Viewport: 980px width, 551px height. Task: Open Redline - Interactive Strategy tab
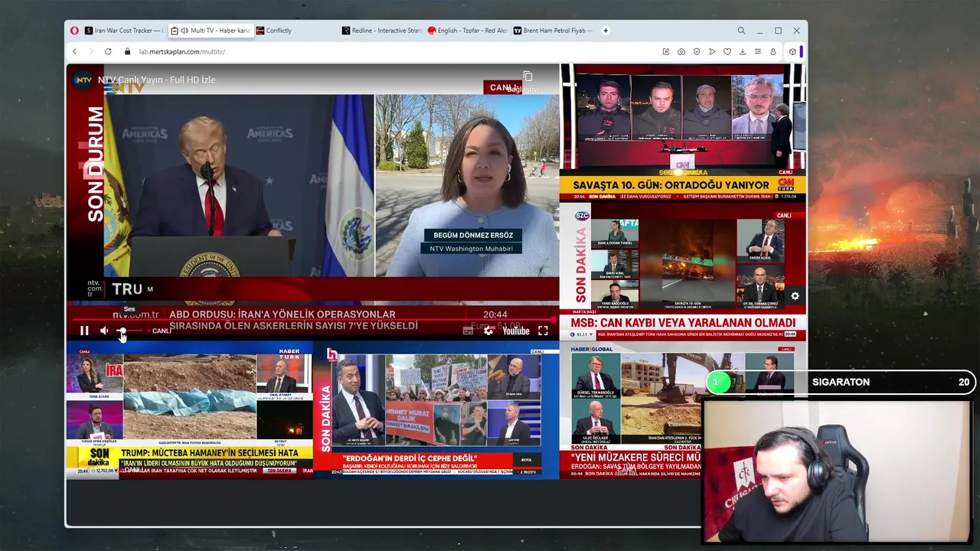click(381, 31)
